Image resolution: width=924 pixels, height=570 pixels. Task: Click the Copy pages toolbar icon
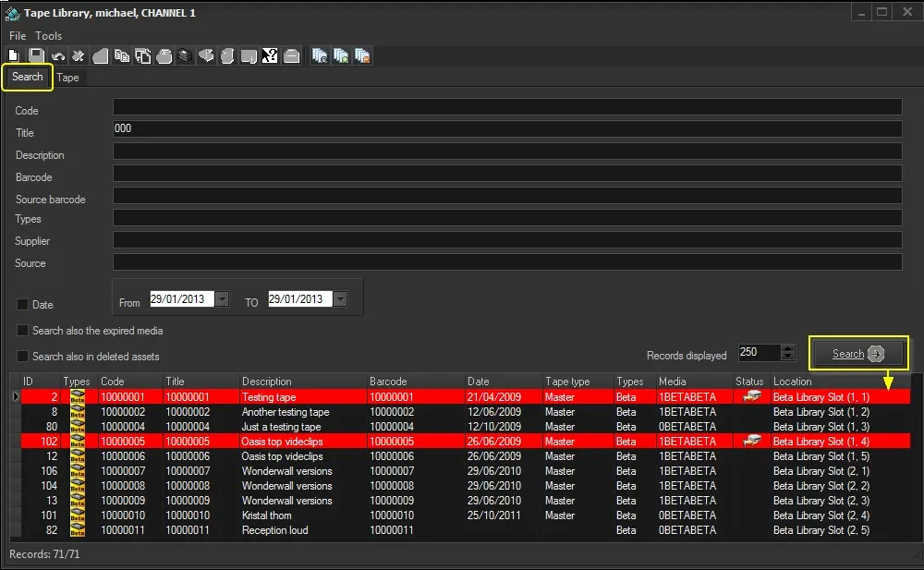point(121,56)
